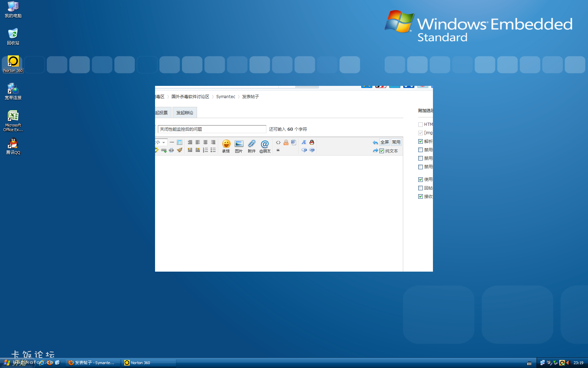The image size is (588, 368).
Task: Open the emoticon (表情) picker
Action: [x=226, y=146]
